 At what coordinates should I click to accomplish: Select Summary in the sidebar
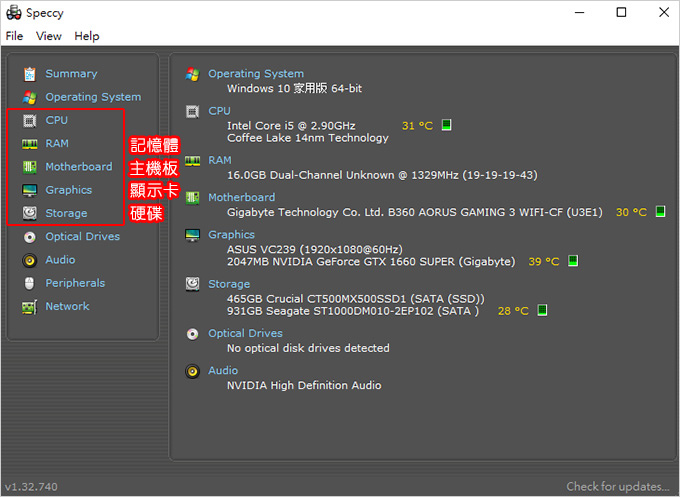click(x=71, y=74)
